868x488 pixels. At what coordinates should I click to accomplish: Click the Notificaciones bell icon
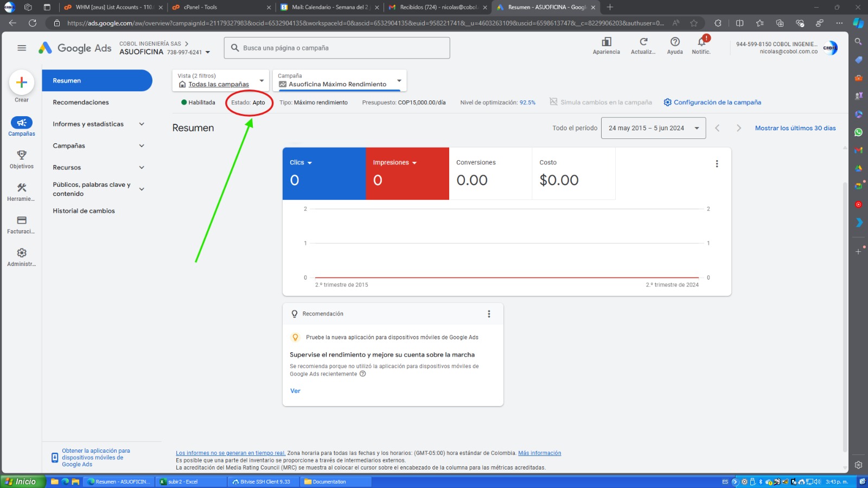(701, 42)
